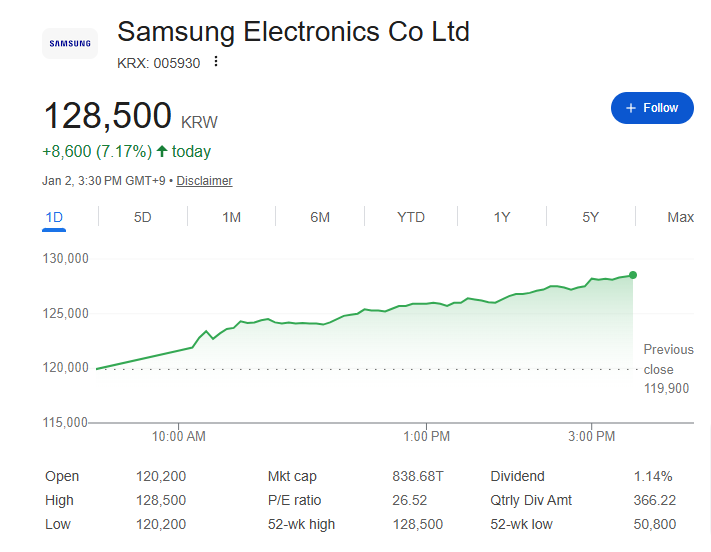Select the 1D time range tab

click(x=54, y=217)
